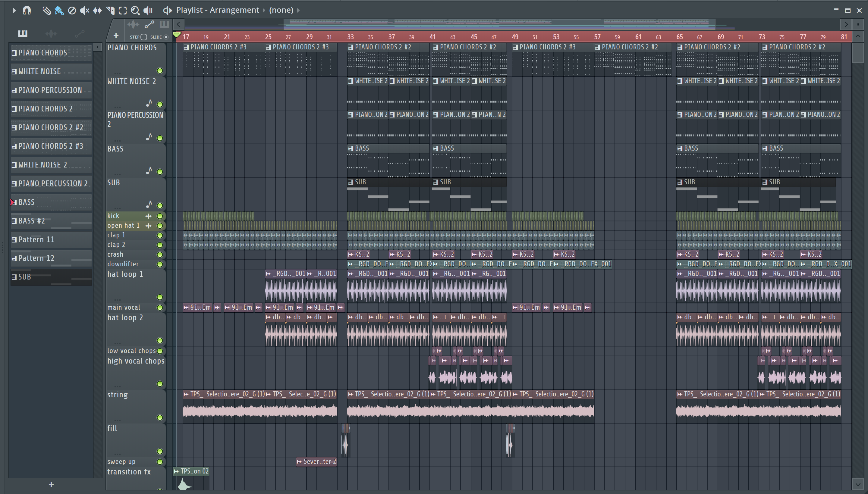
Task: Mute the string track
Action: click(x=159, y=417)
